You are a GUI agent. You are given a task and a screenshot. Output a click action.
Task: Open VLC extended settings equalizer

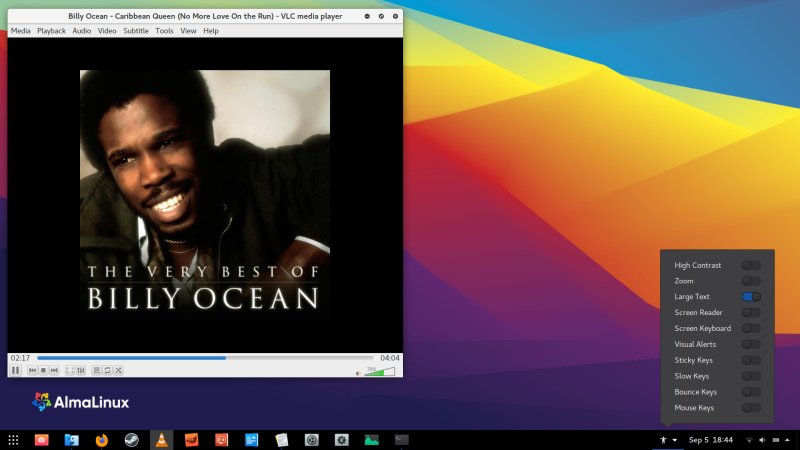[81, 370]
